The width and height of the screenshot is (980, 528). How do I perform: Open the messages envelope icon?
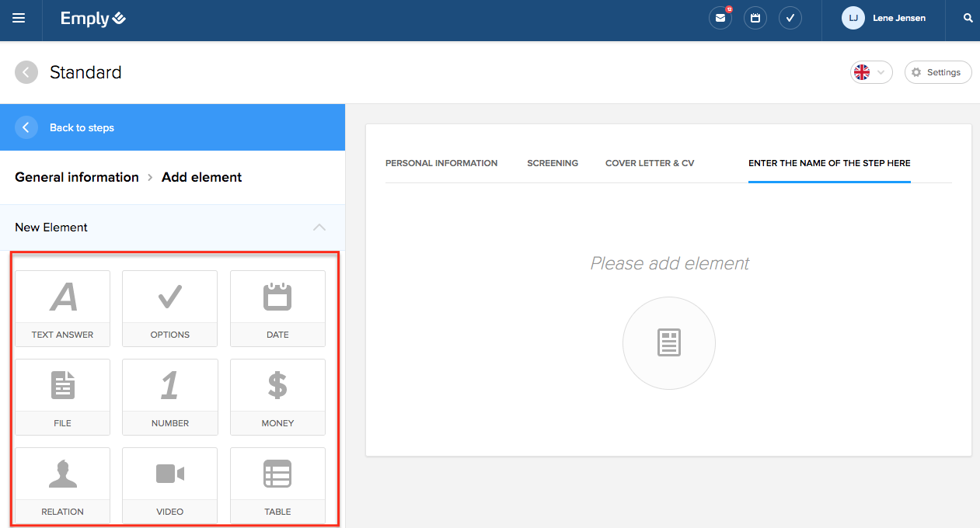pyautogui.click(x=720, y=18)
